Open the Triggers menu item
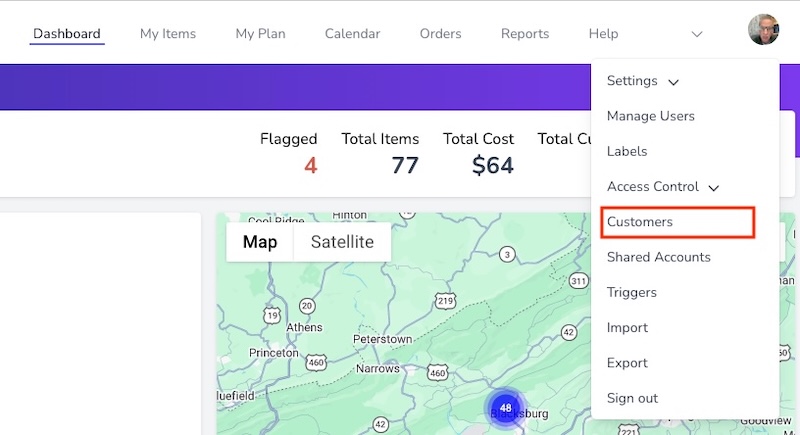The height and width of the screenshot is (435, 800). click(x=631, y=292)
